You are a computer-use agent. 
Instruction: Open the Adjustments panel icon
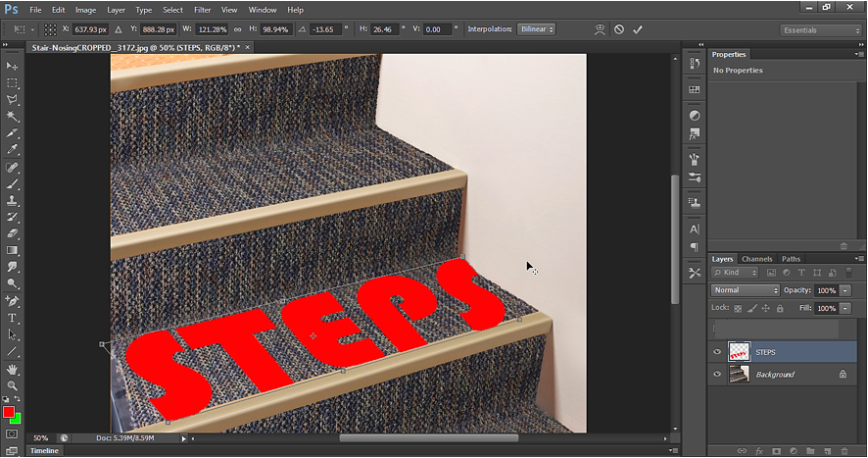point(695,116)
